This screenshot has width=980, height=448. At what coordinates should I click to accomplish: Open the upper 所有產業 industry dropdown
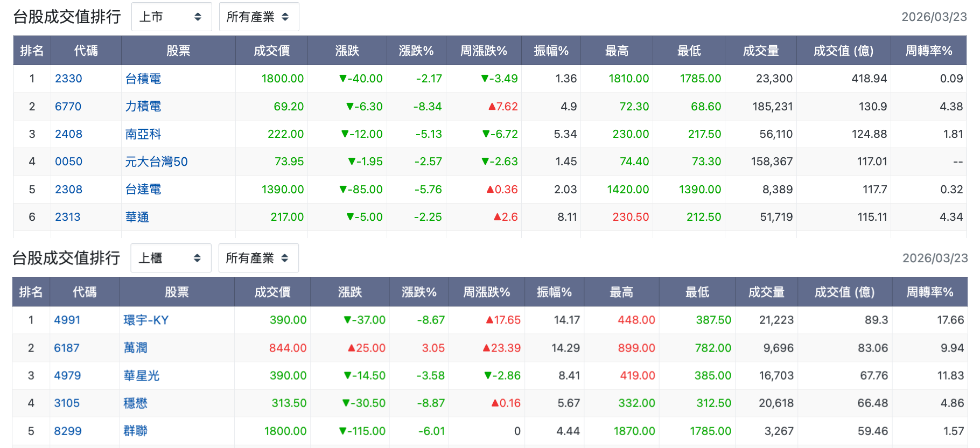click(258, 17)
